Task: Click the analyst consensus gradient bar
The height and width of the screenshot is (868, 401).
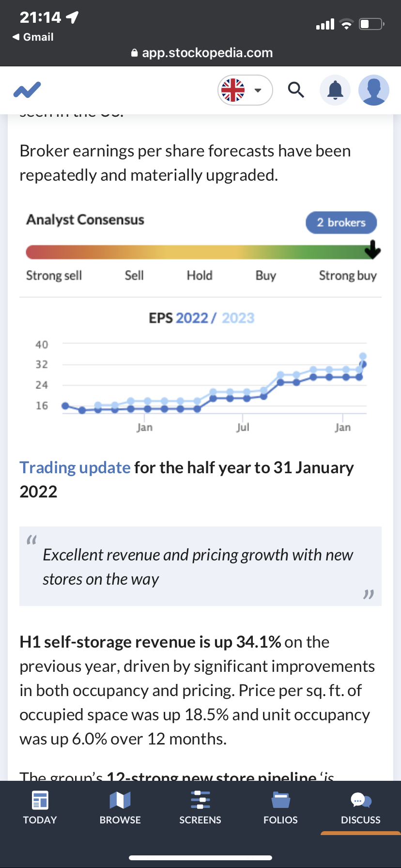Action: click(194, 252)
